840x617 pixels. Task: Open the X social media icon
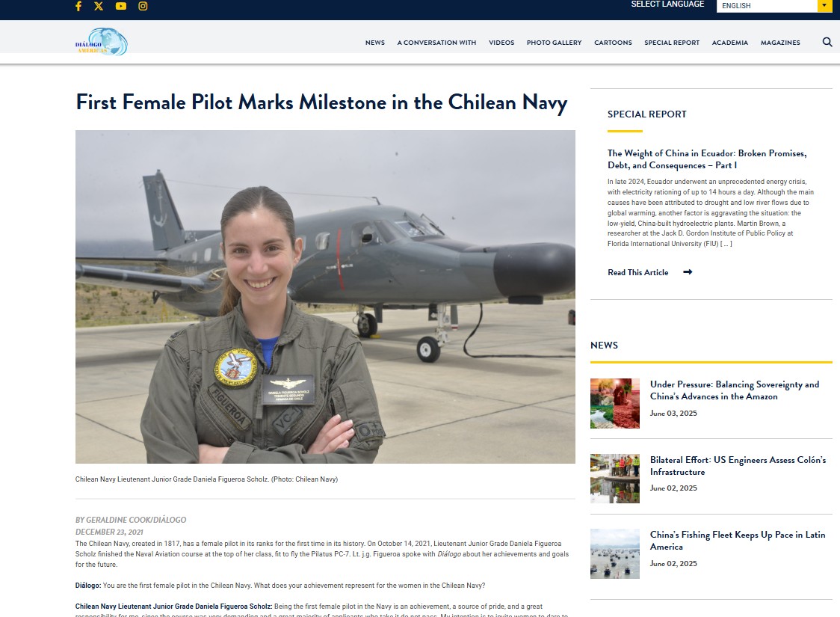[x=99, y=6]
